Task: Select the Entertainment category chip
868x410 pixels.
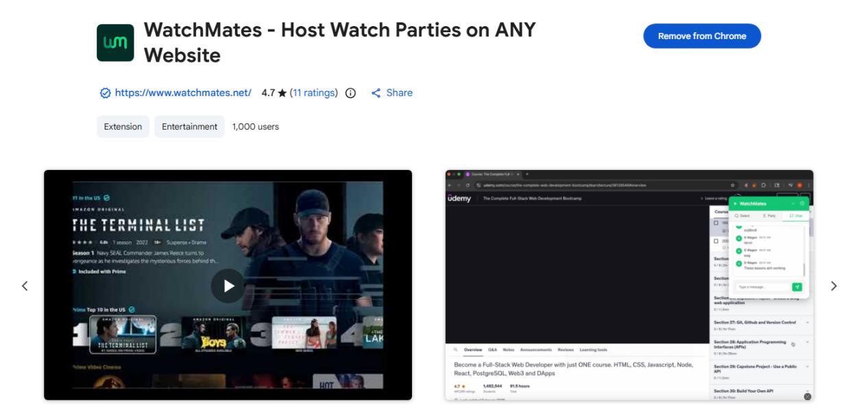Action: tap(189, 127)
